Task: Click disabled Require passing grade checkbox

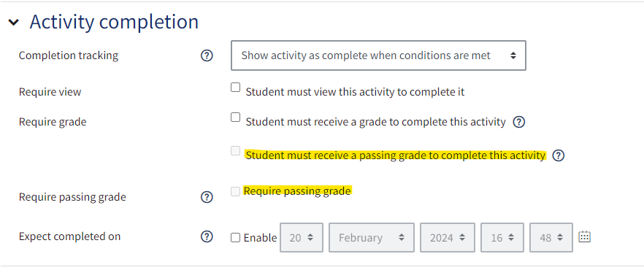Action: click(x=235, y=192)
